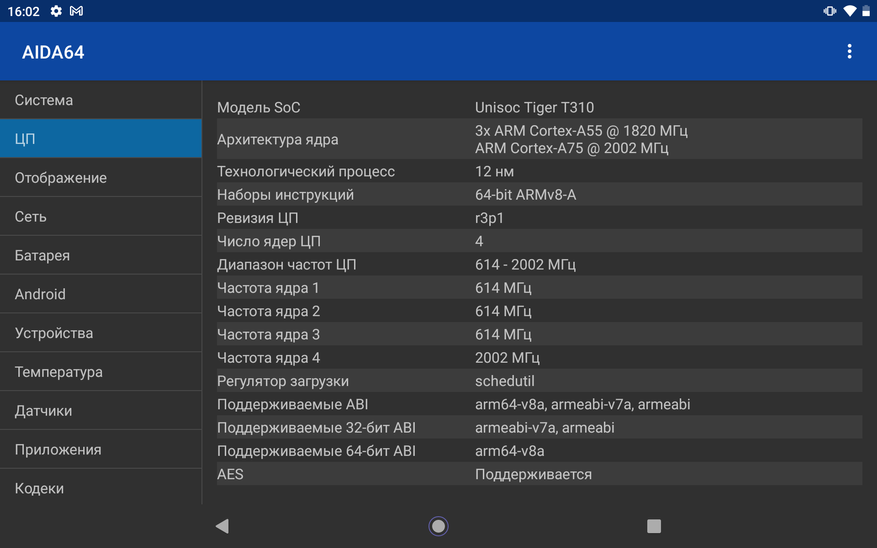
Task: Tap the vibrate mode status icon
Action: pyautogui.click(x=829, y=11)
